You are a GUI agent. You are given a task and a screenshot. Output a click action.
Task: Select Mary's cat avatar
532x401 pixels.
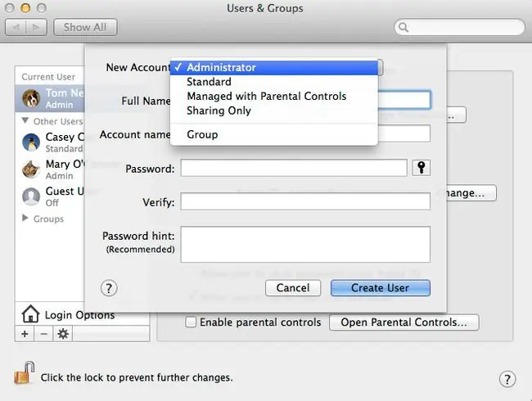pos(31,169)
